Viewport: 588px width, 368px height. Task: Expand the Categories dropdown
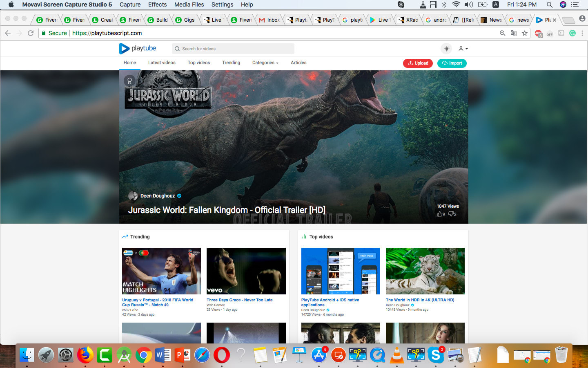point(265,63)
